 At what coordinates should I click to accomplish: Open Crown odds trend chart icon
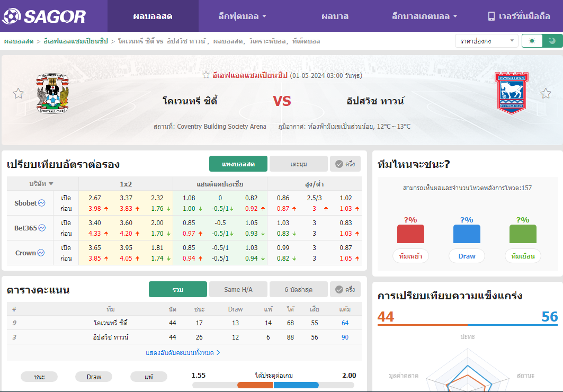click(41, 253)
